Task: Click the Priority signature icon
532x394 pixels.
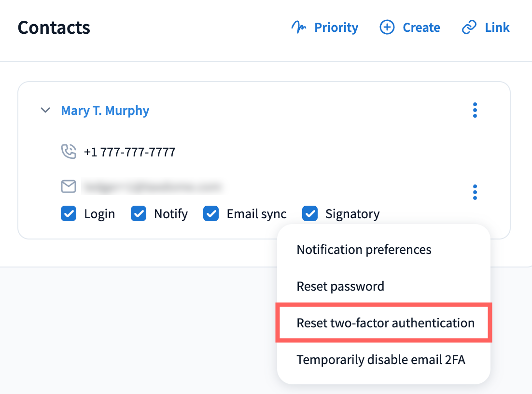Action: (299, 28)
